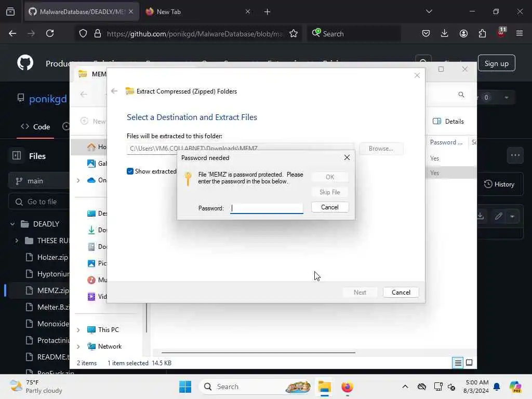This screenshot has height=399, width=532.
Task: Expand This PC in Explorer sidebar
Action: point(78,330)
